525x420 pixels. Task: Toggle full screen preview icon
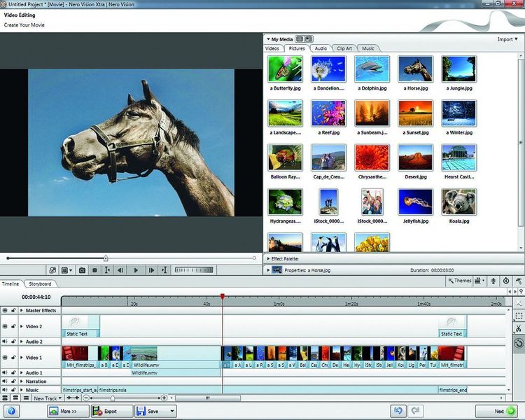(52, 270)
